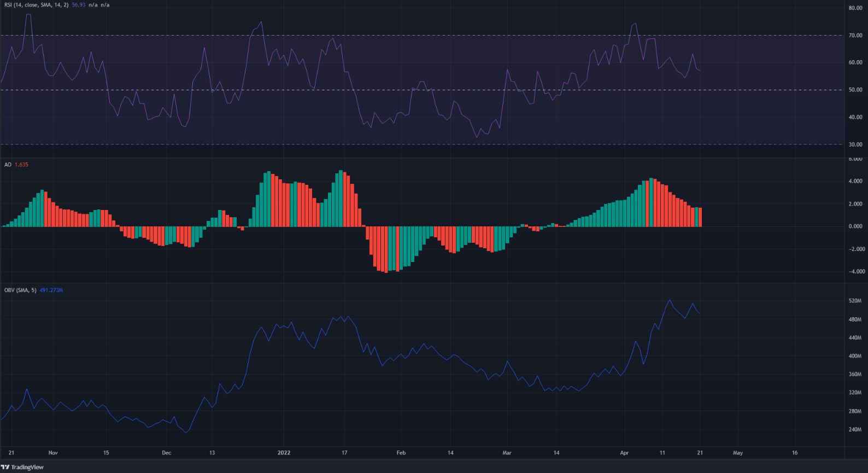Click the 520M label on OBV scale
Viewport: 868px width, 473px height.
click(x=855, y=301)
